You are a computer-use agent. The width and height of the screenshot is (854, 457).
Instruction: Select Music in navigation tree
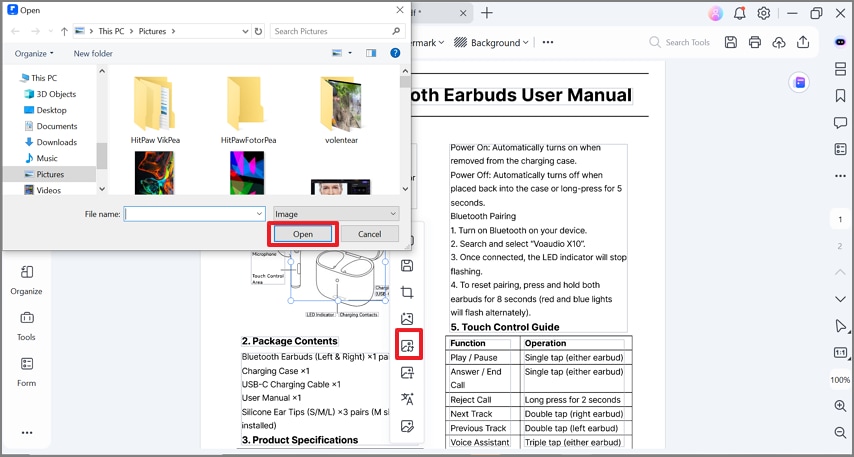[x=46, y=158]
